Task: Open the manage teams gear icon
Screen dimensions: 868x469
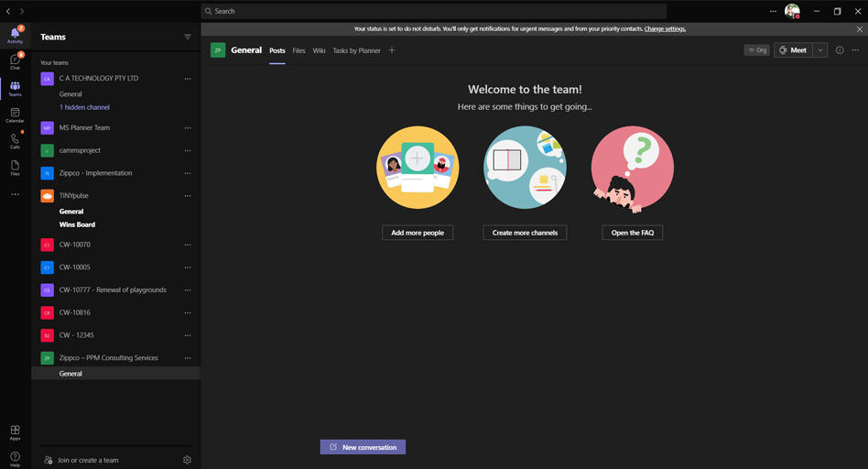Action: [x=187, y=460]
